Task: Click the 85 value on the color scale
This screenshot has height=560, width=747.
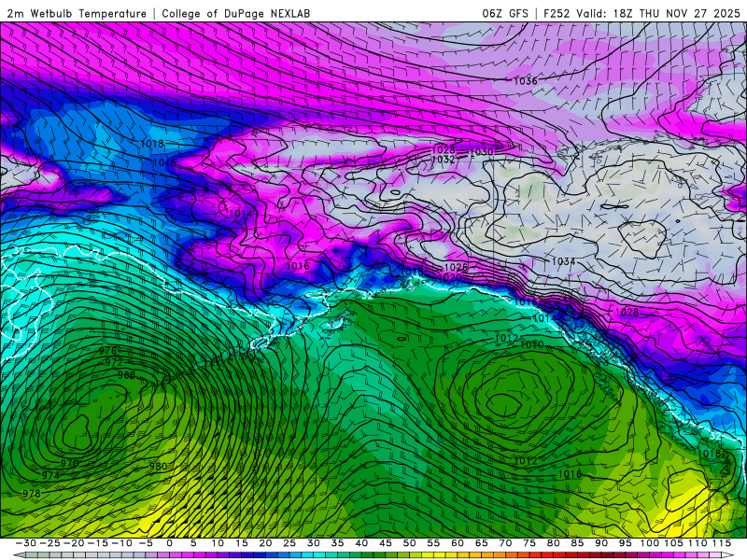Action: (577, 543)
